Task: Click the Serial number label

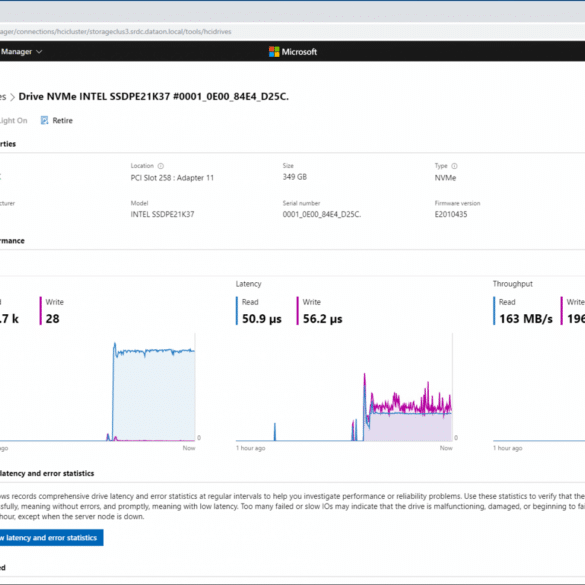Action: tap(301, 203)
